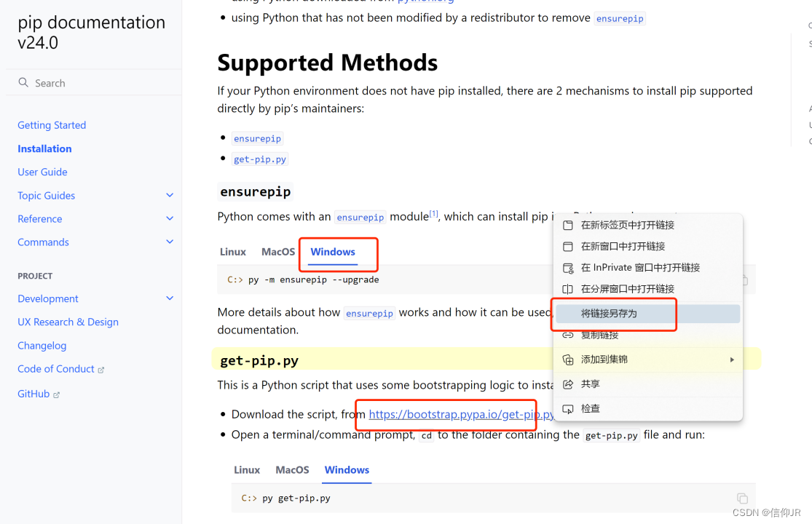
Task: Expand the Topic Guides chevron
Action: coord(170,195)
